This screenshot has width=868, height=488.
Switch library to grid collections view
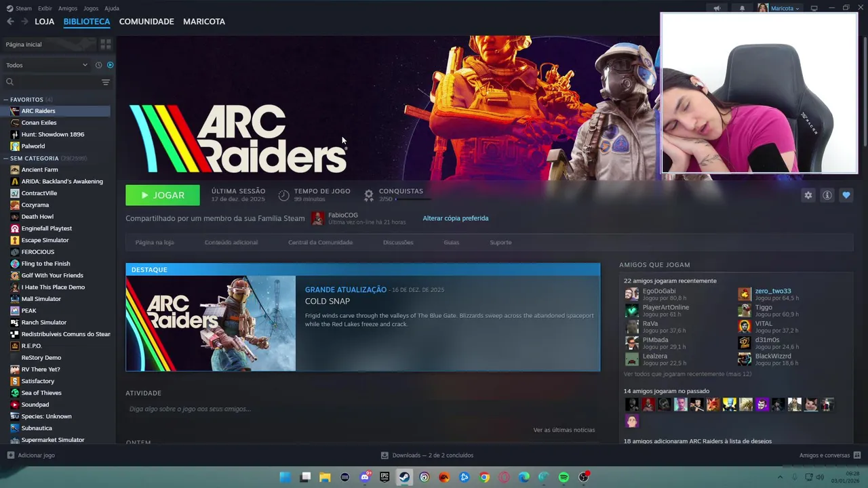pyautogui.click(x=106, y=44)
